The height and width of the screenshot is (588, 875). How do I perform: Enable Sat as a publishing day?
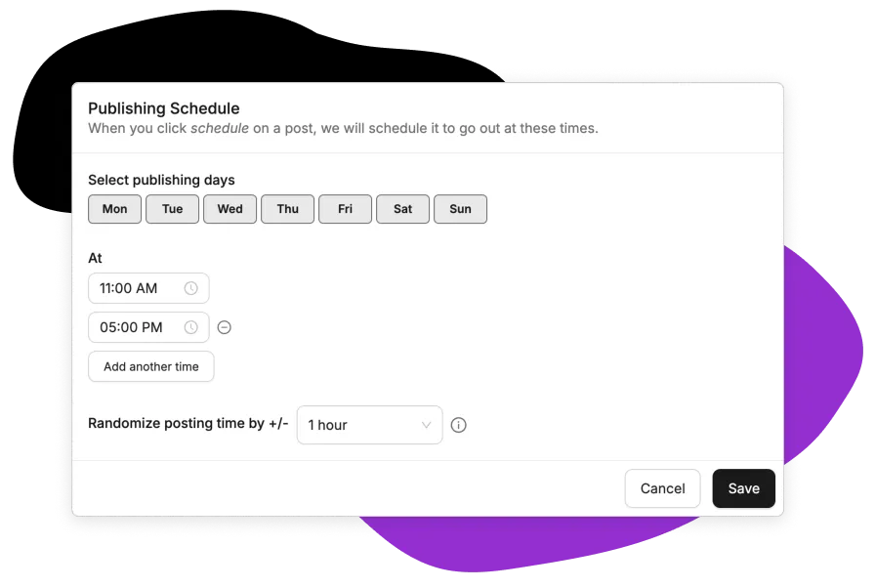pos(402,208)
